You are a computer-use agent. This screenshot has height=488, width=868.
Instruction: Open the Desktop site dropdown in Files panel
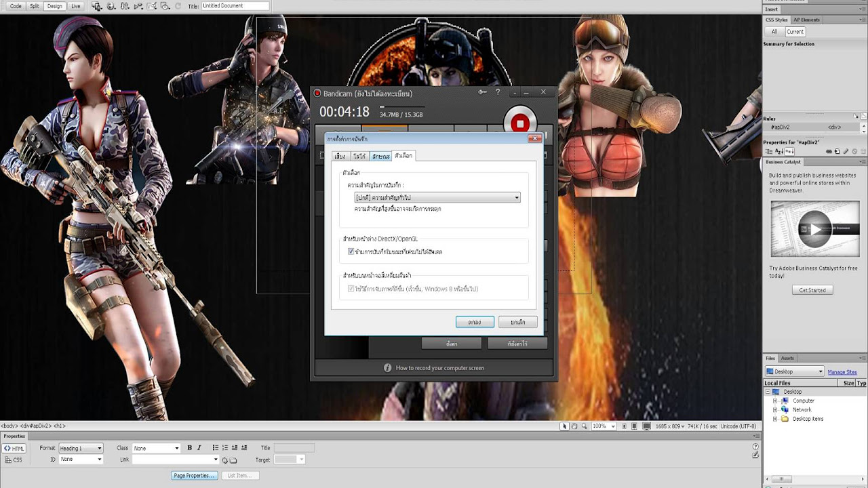pos(794,371)
